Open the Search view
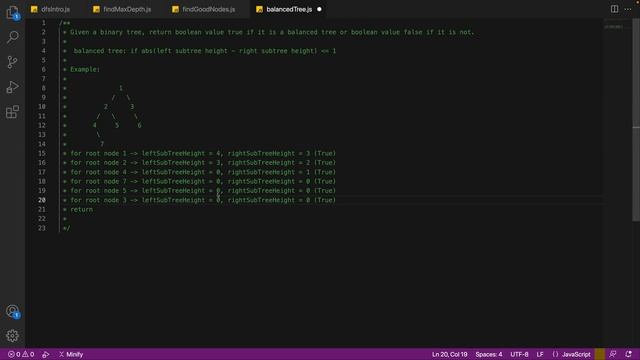 tap(12, 37)
